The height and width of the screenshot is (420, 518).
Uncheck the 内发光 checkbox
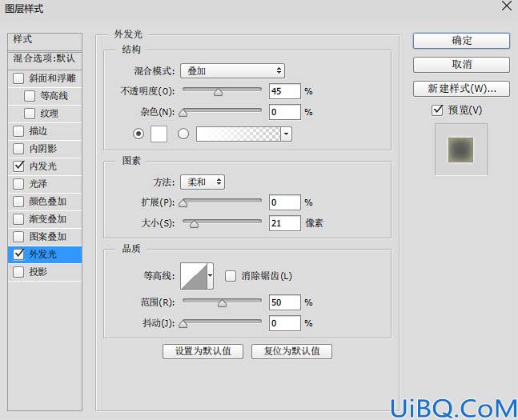18,166
